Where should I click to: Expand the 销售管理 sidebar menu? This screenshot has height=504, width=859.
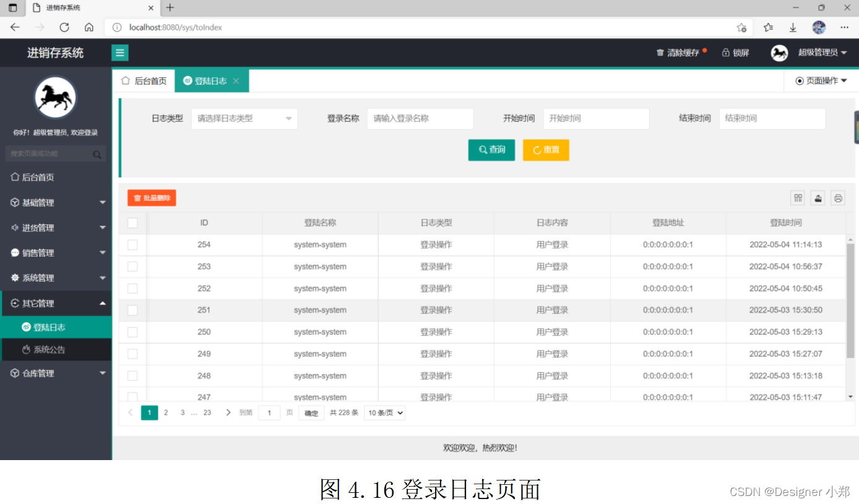click(x=56, y=253)
